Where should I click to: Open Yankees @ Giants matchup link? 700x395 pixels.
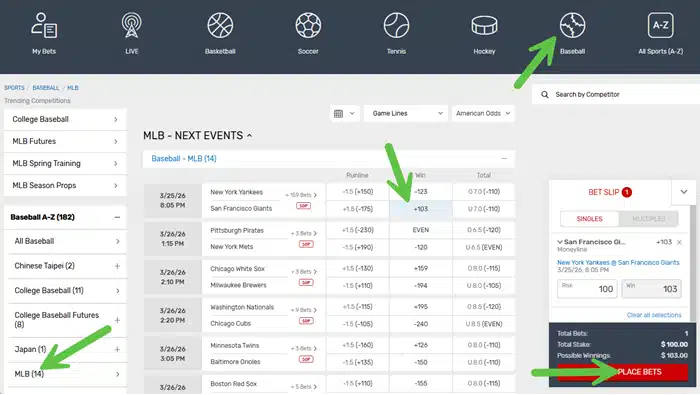(618, 262)
